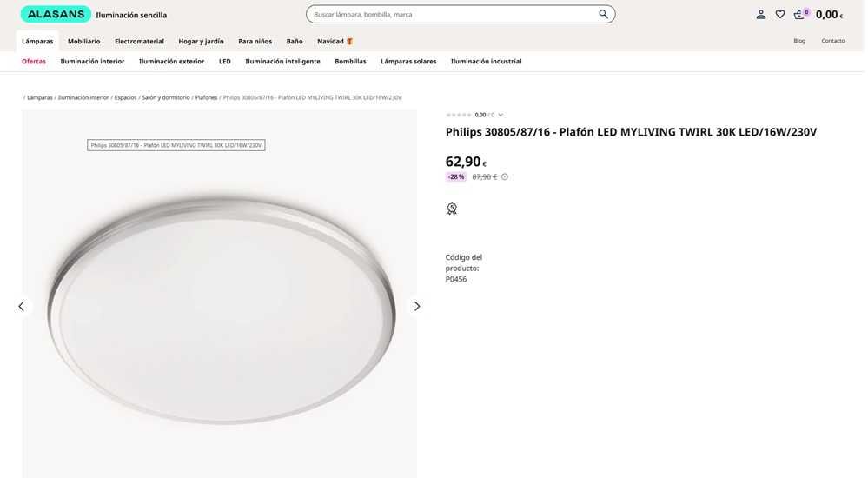Open the Mobiliario menu

click(84, 41)
